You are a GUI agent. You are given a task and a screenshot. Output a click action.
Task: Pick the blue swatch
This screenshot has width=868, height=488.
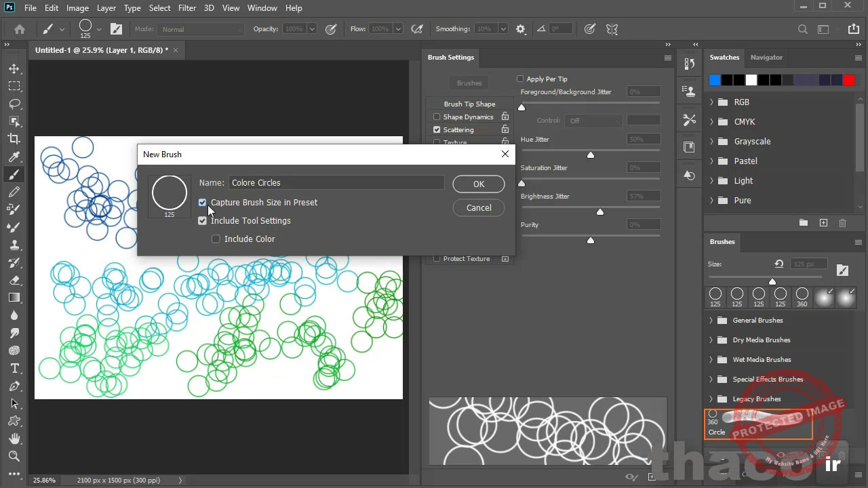pyautogui.click(x=715, y=80)
